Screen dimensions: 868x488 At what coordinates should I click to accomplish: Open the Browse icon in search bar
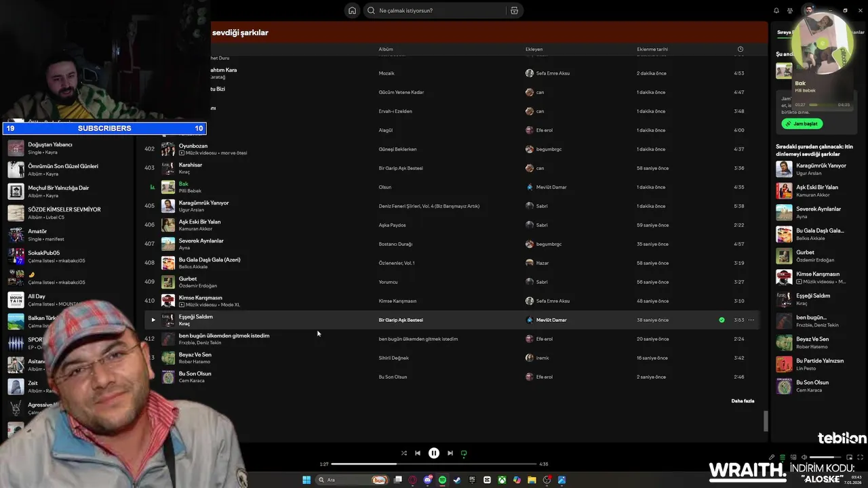(x=514, y=10)
